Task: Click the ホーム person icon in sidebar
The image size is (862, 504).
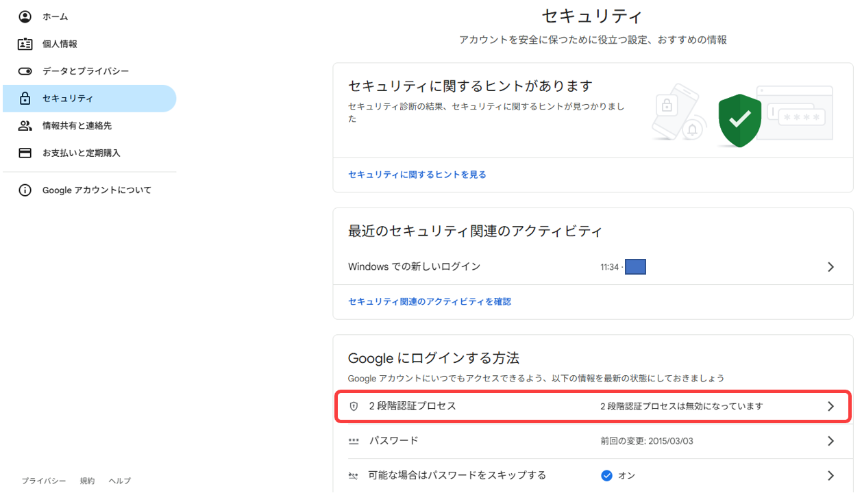Action: [x=25, y=16]
